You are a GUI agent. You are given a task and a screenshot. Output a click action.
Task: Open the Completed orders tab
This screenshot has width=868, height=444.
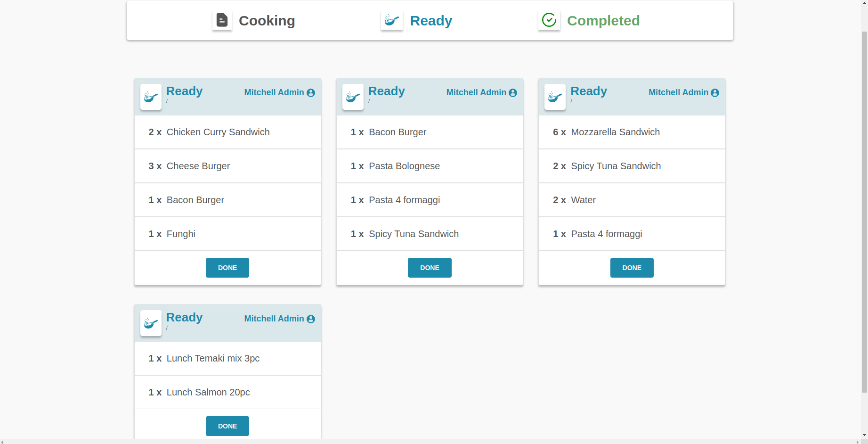click(603, 21)
